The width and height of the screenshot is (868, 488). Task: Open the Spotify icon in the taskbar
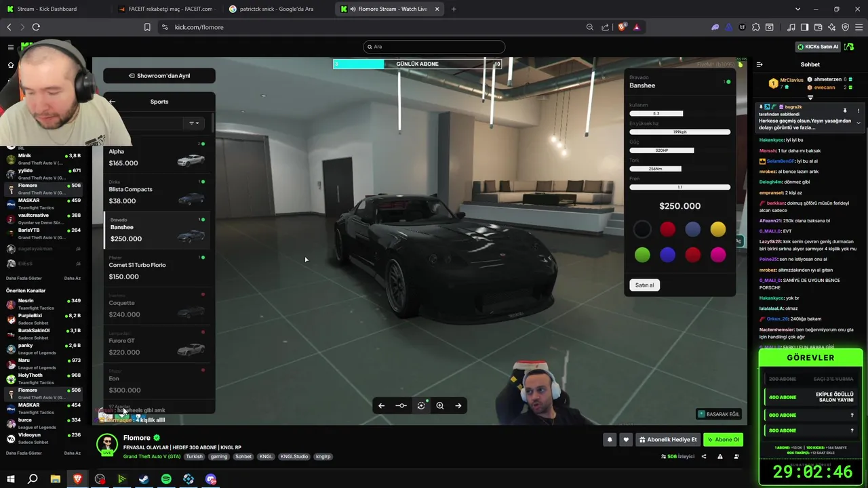[166, 479]
